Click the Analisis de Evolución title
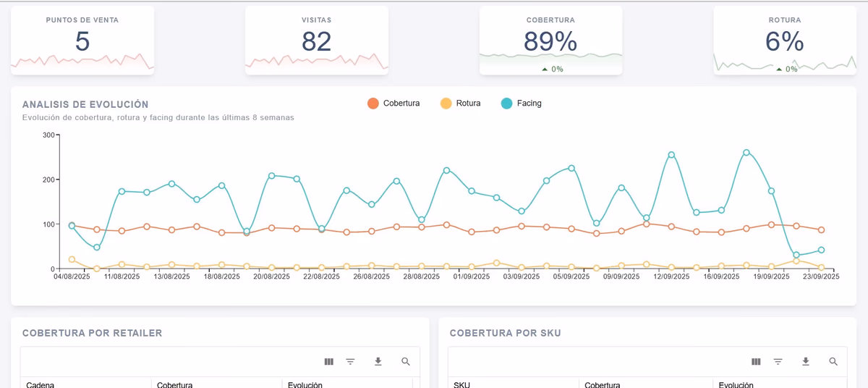 [85, 104]
